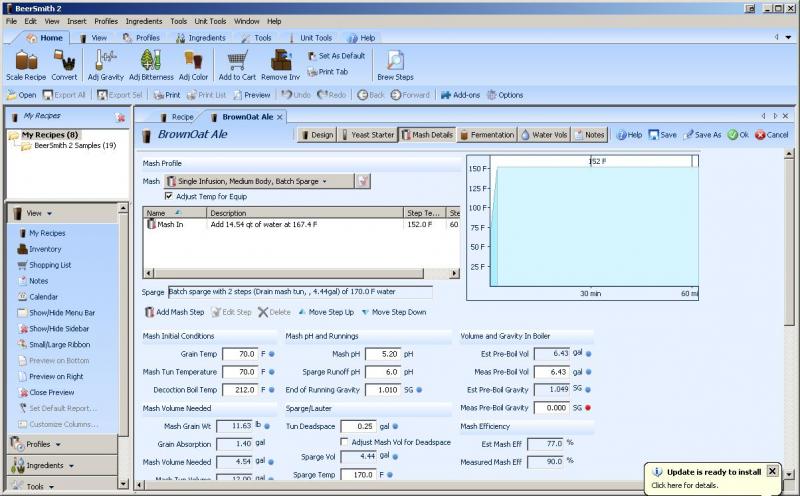Open the Fermentation view

[x=487, y=135]
